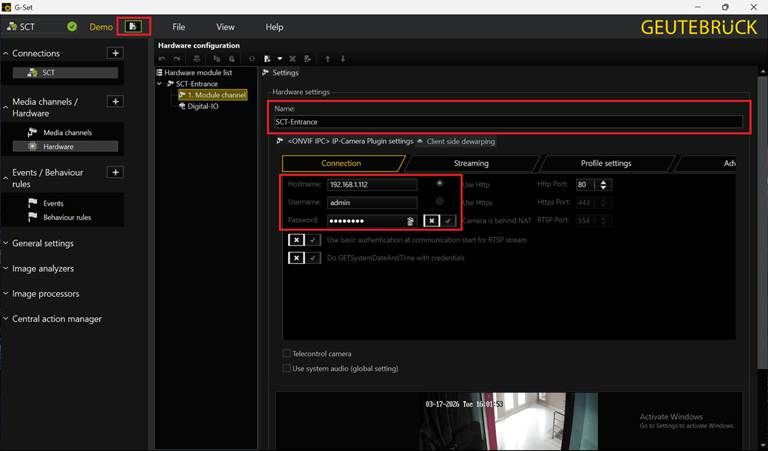Image resolution: width=768 pixels, height=451 pixels.
Task: Click the X delete icon in the hardware toolbar
Action: (292, 59)
